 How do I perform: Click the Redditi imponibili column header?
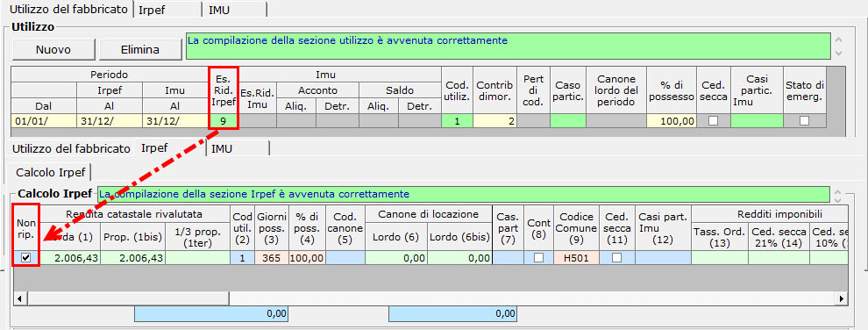pyautogui.click(x=770, y=214)
